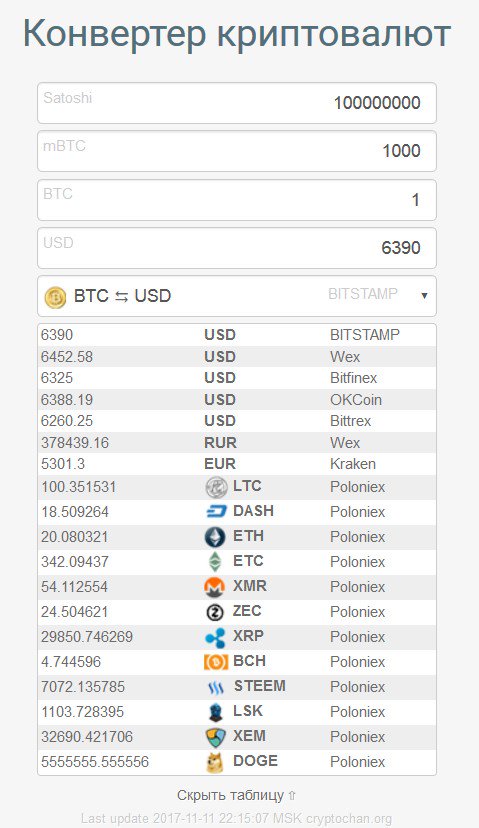Screen dimensions: 479x828
Task: Click the Bitcoin coin icon
Action: click(55, 297)
